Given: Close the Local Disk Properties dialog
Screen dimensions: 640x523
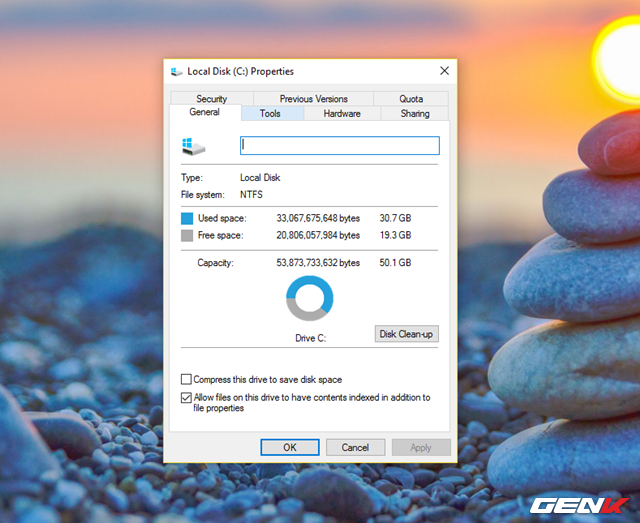Looking at the screenshot, I should (444, 71).
